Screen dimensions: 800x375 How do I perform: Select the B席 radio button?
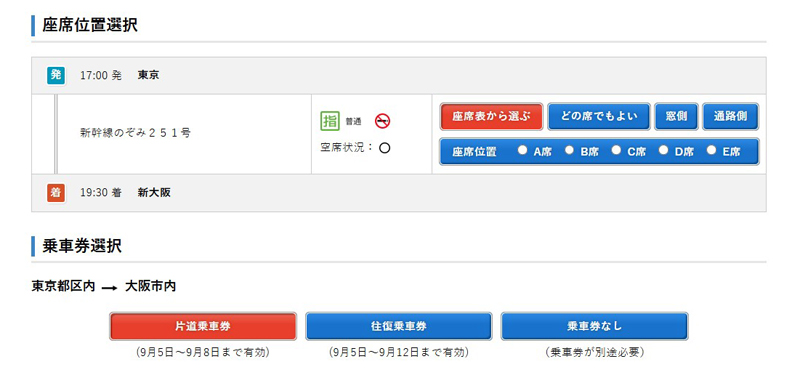pos(569,151)
